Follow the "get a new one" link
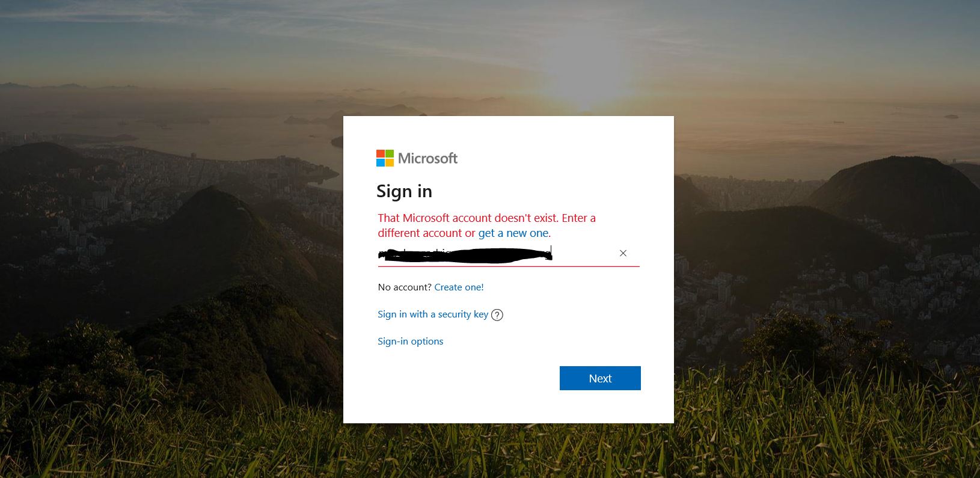 (513, 233)
